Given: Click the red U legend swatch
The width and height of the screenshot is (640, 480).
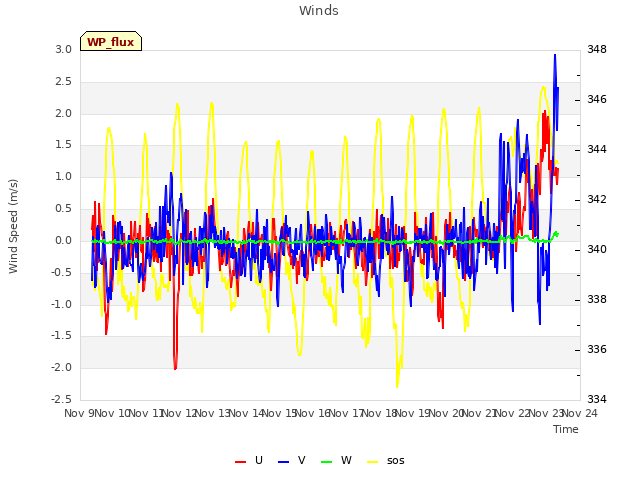Looking at the screenshot, I should (240, 462).
